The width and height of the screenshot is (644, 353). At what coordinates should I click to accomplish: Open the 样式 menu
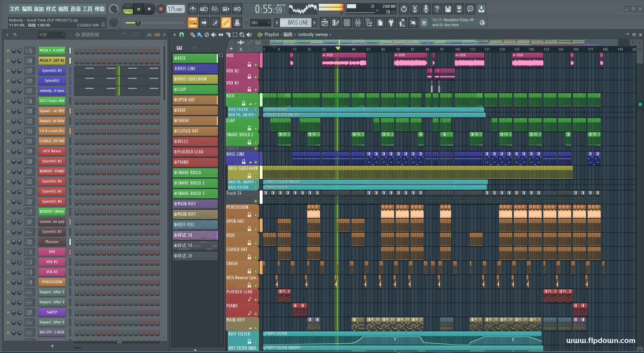click(x=51, y=9)
